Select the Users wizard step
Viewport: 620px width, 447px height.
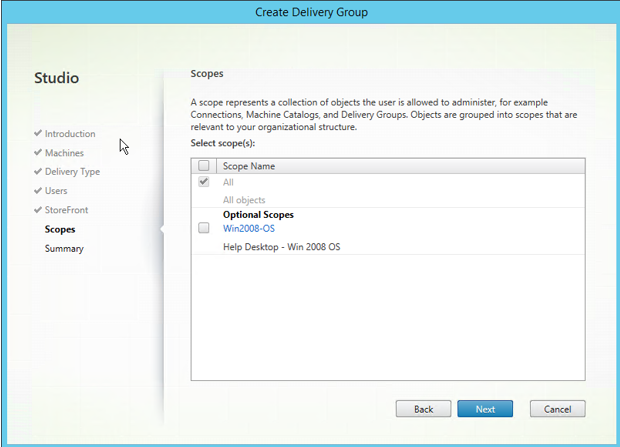tap(57, 190)
